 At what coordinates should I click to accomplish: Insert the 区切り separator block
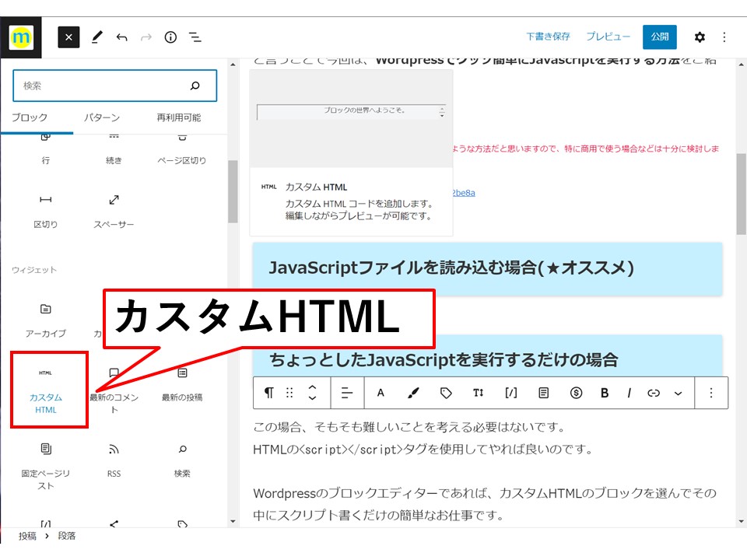(46, 212)
